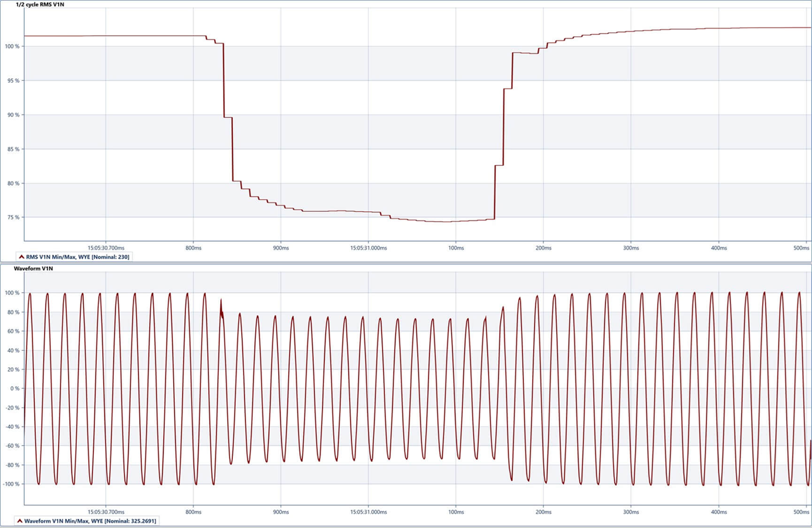This screenshot has width=812, height=528.
Task: Click the red arrow icon in RMS legend
Action: tap(21, 256)
